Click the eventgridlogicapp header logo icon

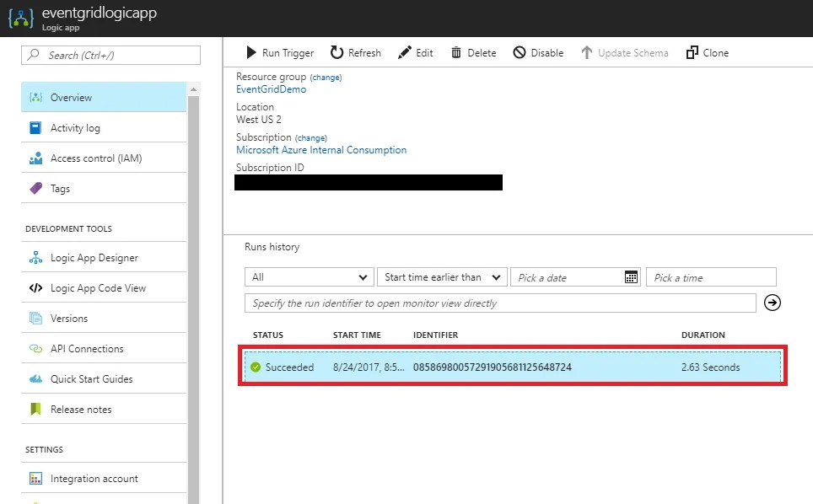click(21, 19)
